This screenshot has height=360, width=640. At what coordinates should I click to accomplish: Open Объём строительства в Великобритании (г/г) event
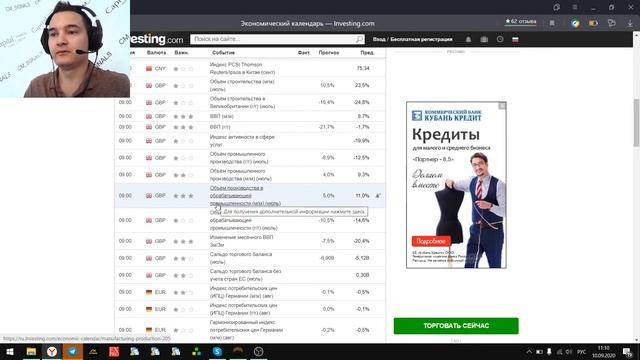pos(242,102)
